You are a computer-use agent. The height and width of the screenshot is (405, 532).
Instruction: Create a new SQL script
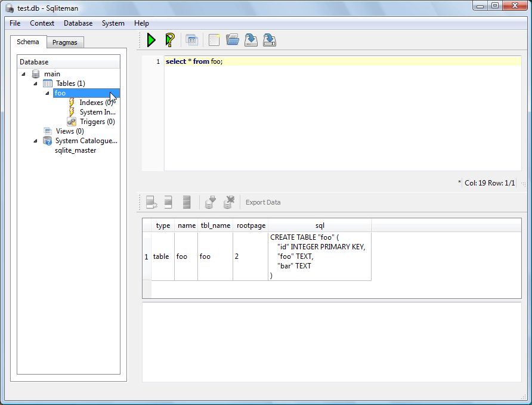click(x=214, y=39)
